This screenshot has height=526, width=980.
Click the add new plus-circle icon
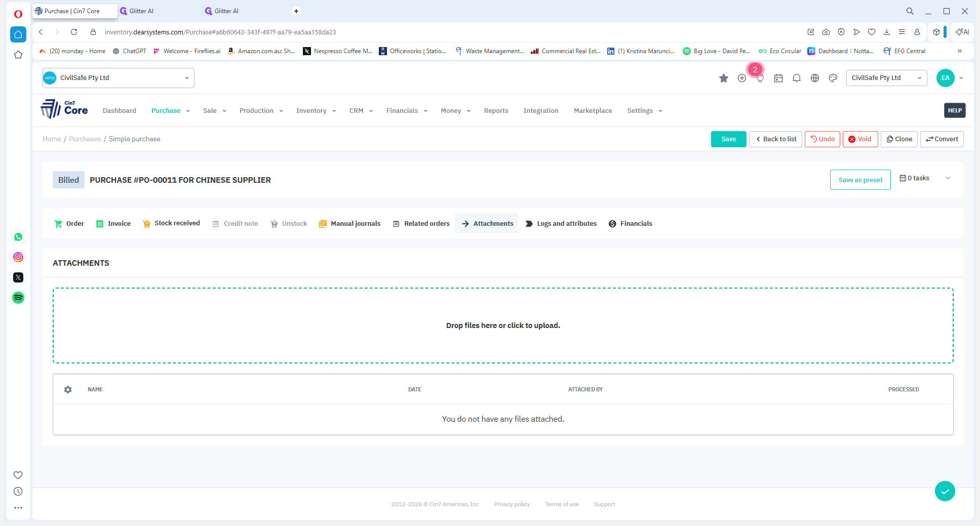741,78
